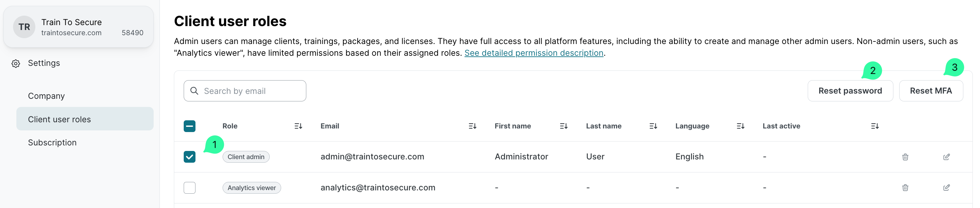The height and width of the screenshot is (208, 980).
Task: Sort by Last name column
Action: pos(653,126)
